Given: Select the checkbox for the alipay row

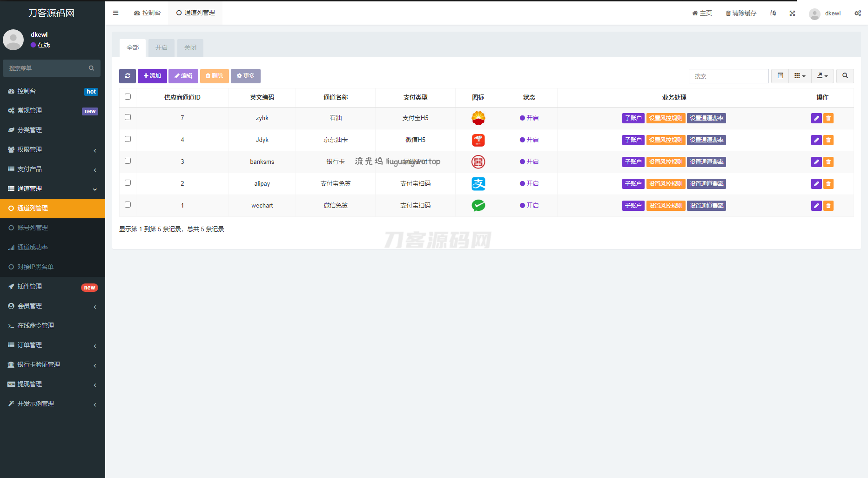Looking at the screenshot, I should pos(128,183).
